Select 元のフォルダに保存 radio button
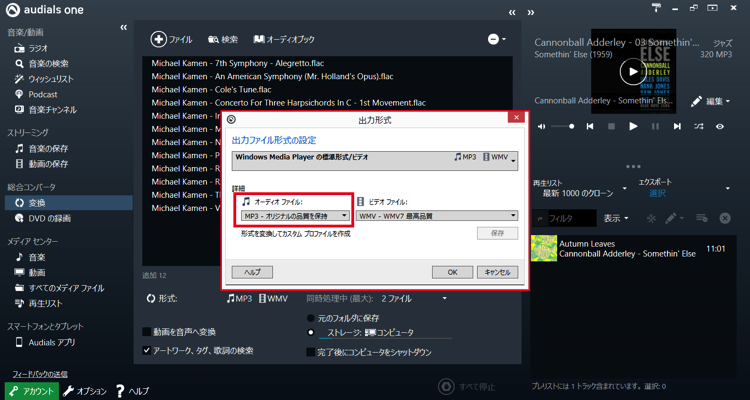The width and height of the screenshot is (750, 400). click(x=312, y=318)
